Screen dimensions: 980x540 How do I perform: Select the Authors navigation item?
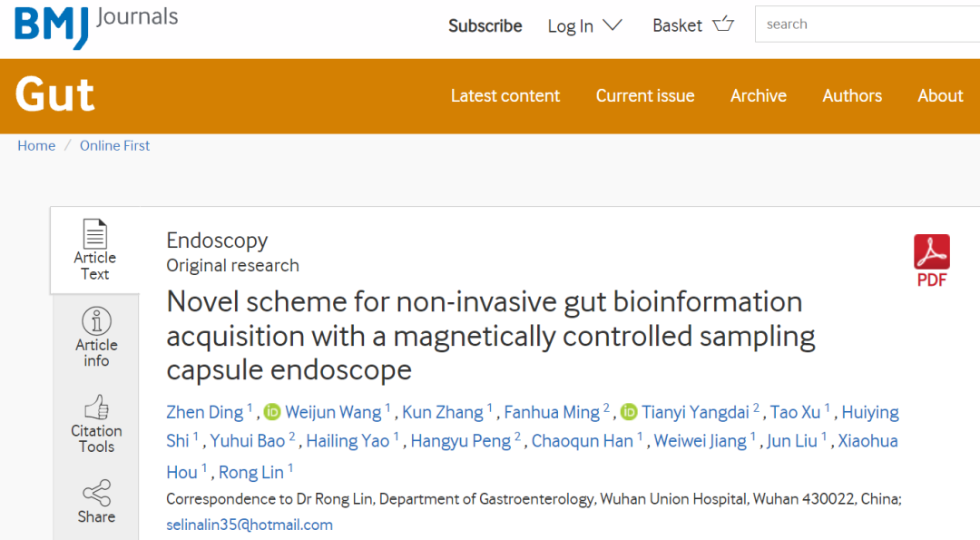[x=851, y=95]
